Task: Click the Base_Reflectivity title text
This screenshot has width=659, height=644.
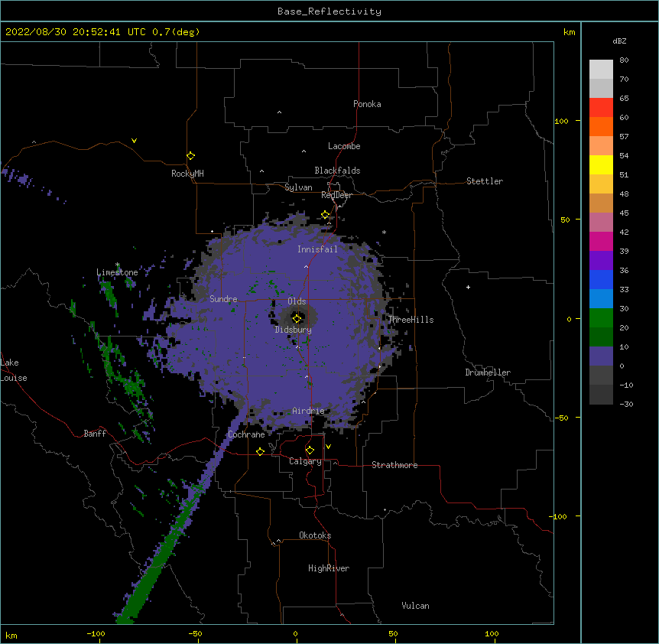Action: (x=329, y=11)
